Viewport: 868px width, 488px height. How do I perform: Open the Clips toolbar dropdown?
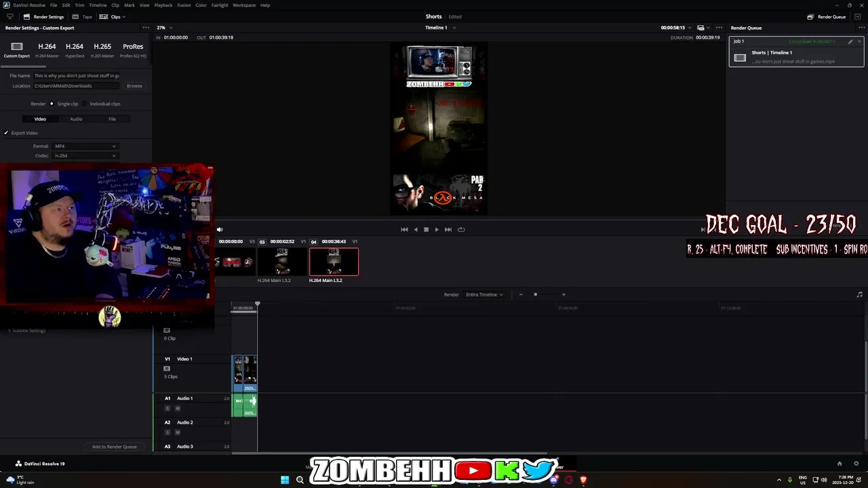[113, 16]
